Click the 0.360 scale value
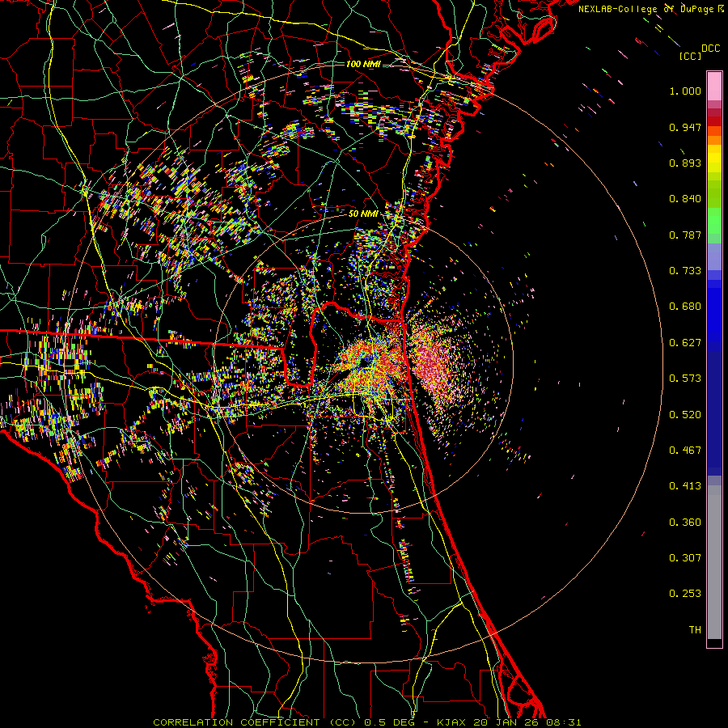 click(685, 523)
